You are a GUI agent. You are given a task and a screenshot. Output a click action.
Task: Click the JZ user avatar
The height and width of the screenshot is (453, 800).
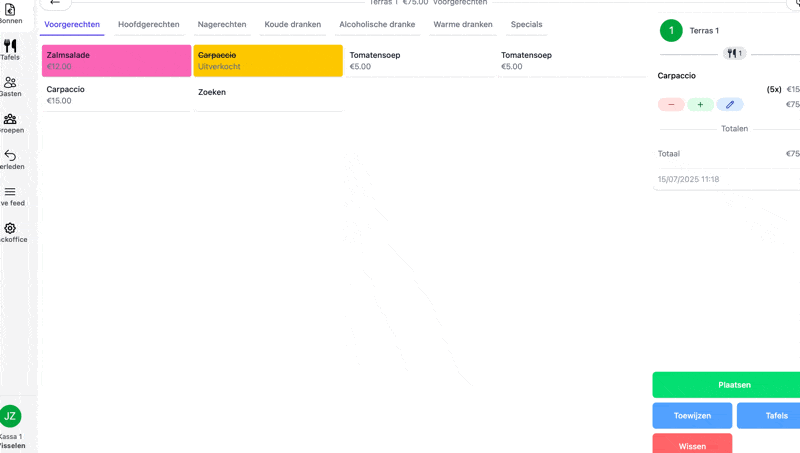point(10,416)
